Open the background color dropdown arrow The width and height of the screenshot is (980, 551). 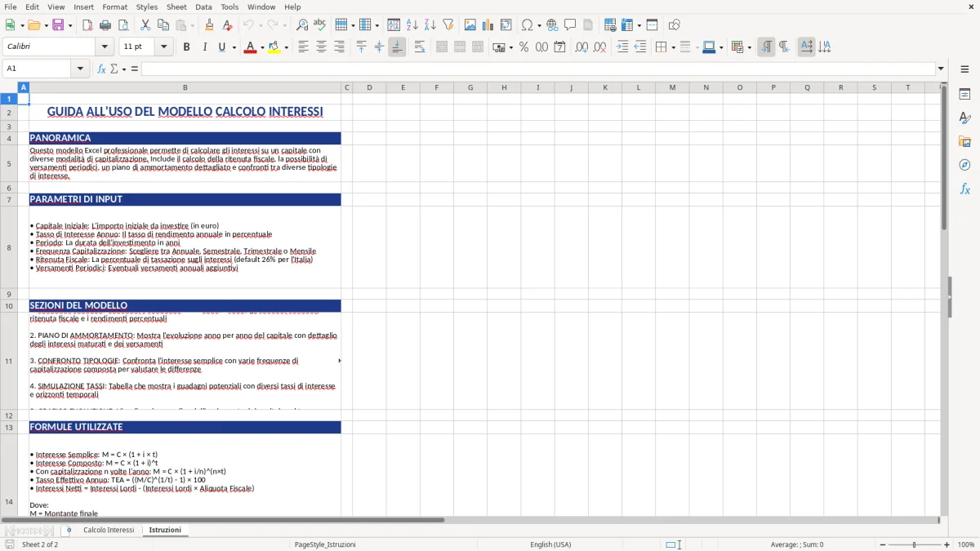click(286, 47)
